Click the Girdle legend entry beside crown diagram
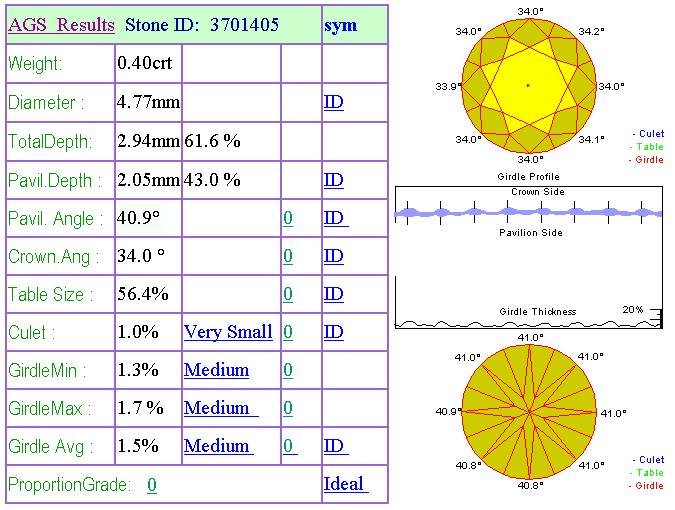Viewport: 675px width, 510px height. (x=646, y=160)
